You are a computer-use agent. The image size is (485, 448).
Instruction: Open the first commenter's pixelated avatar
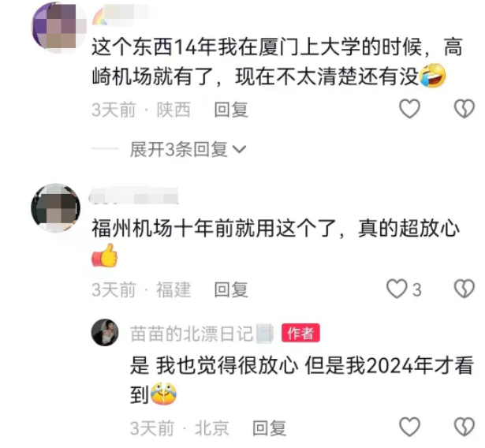[x=58, y=28]
